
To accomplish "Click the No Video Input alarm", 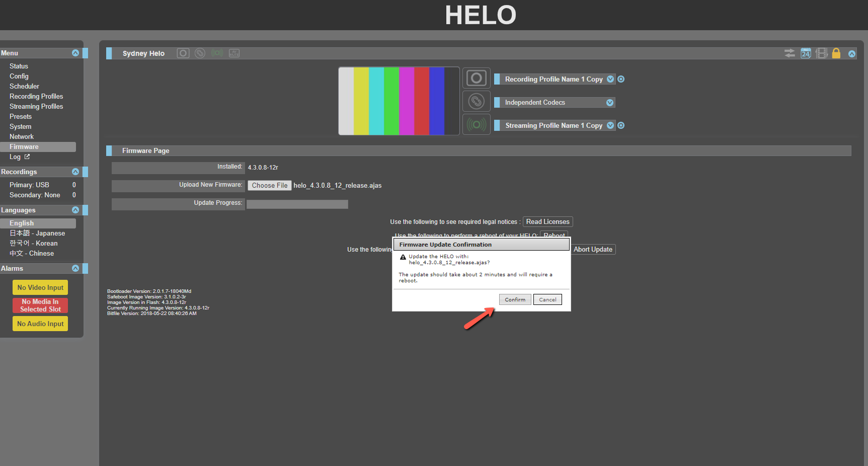I will pyautogui.click(x=40, y=287).
